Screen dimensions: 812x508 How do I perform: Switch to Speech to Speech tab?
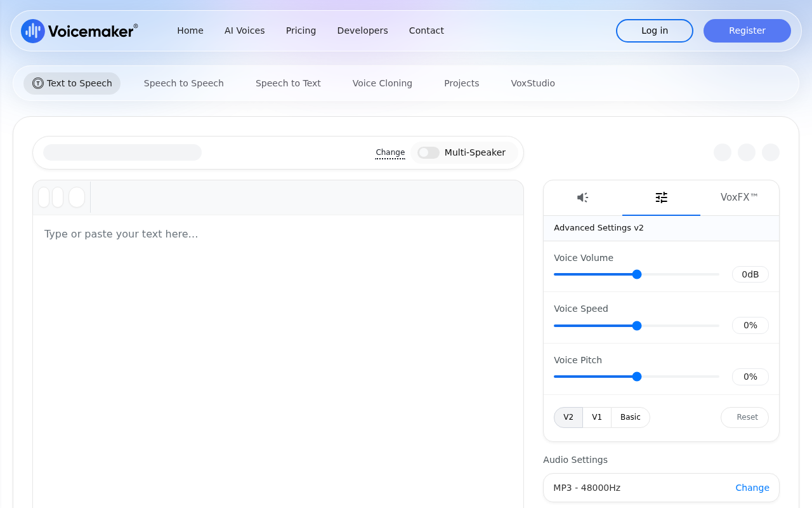184,83
